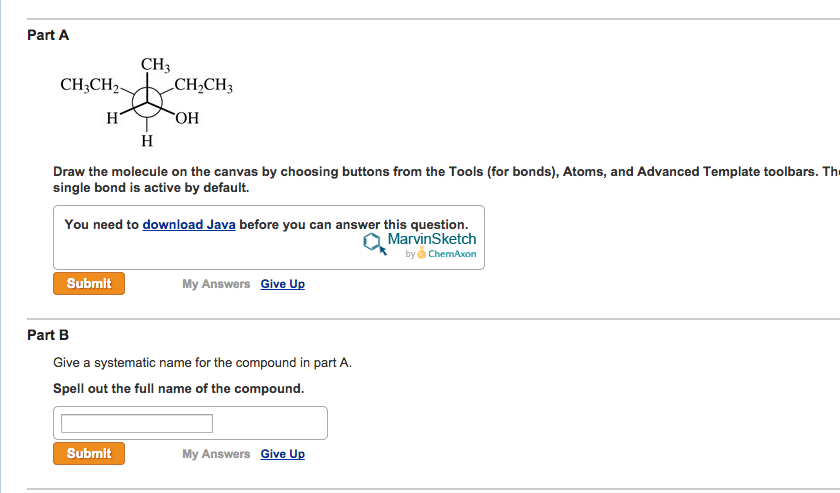
Task: View My Answers for Part A
Action: [216, 284]
